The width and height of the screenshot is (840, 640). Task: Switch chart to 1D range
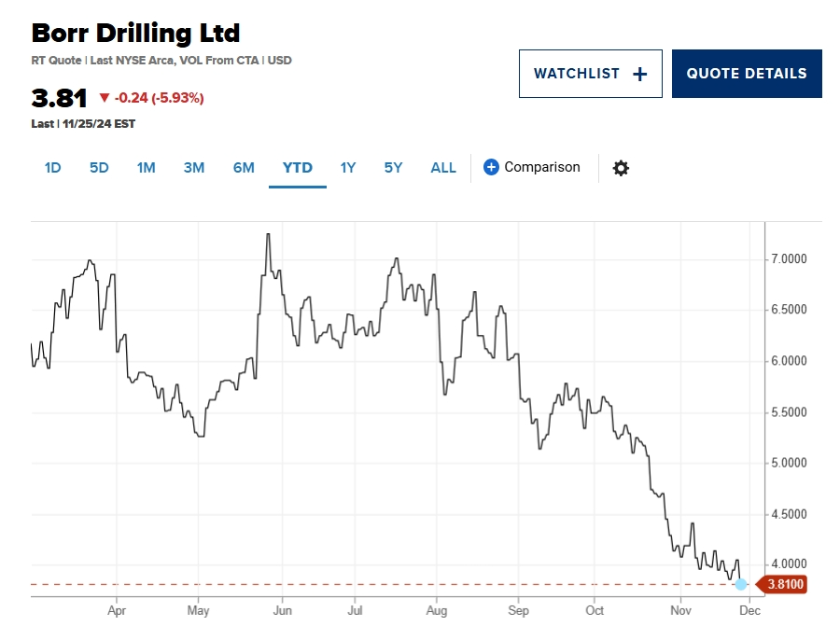52,168
